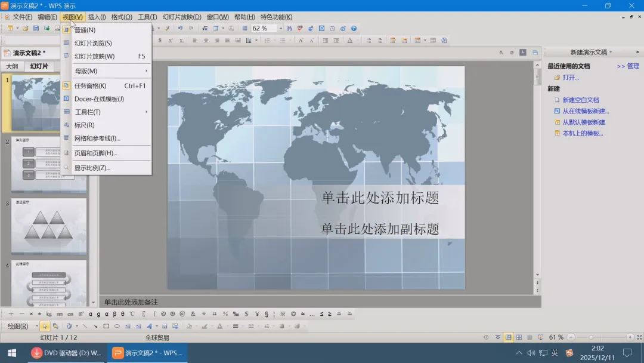This screenshot has width=644, height=363.
Task: Click Templates on this computer link
Action: tap(583, 133)
